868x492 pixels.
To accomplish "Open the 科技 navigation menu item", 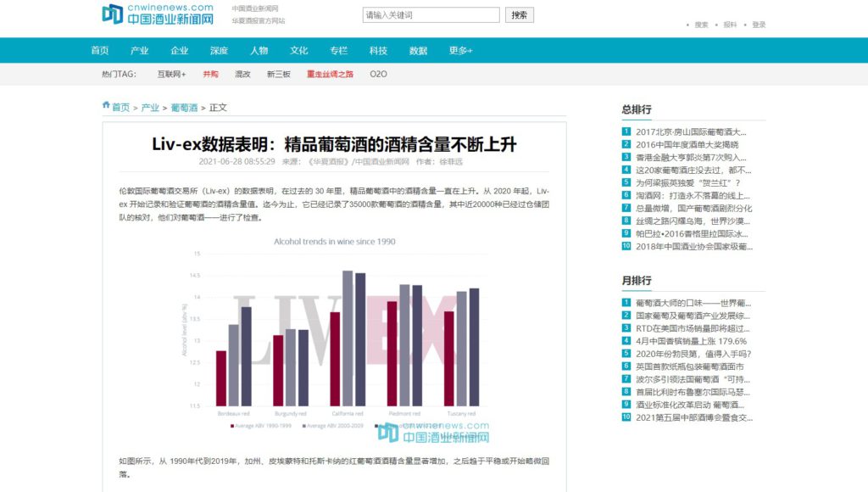I will click(379, 50).
